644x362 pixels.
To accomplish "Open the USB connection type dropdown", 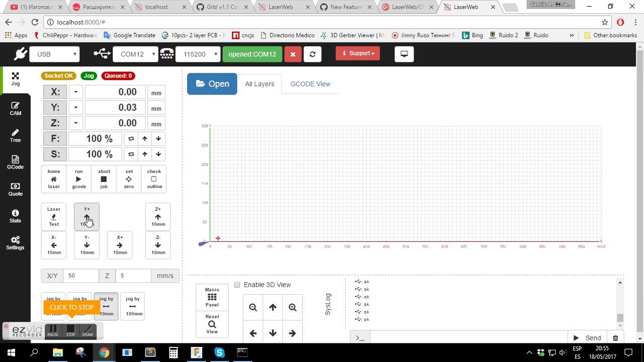I will 55,54.
